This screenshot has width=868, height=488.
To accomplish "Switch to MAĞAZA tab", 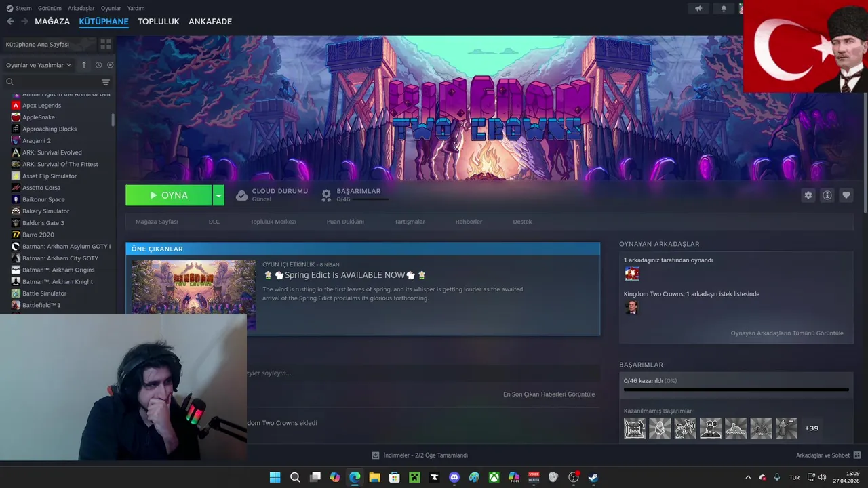I will click(x=52, y=22).
